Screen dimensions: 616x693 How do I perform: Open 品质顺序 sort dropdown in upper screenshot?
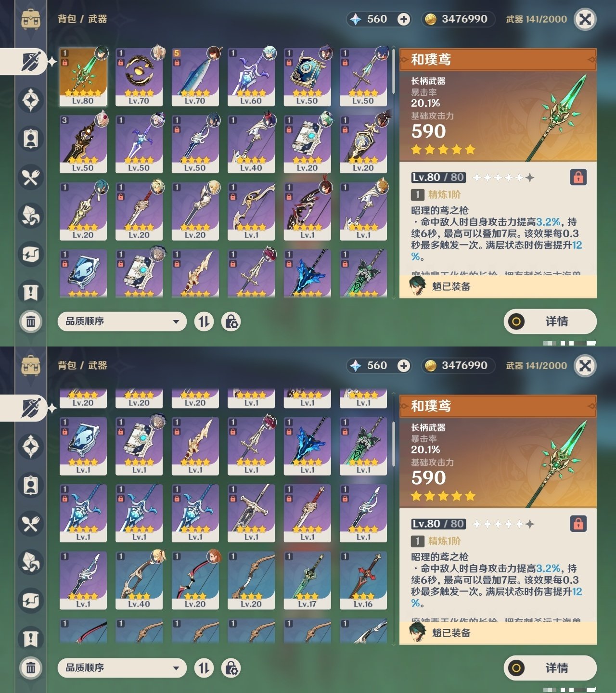pyautogui.click(x=122, y=321)
